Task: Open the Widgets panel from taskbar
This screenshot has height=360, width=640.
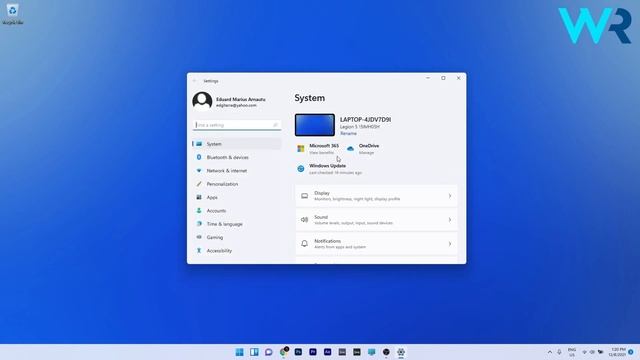Action: 254,352
